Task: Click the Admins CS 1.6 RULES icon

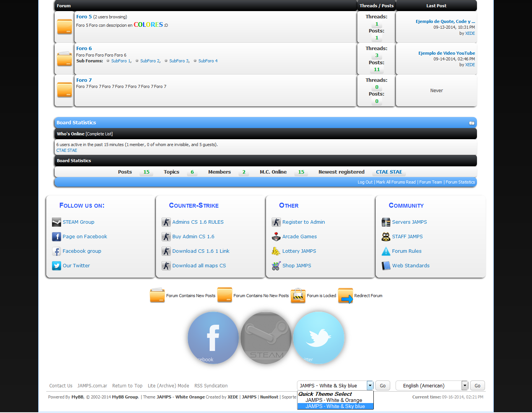Action: [166, 222]
